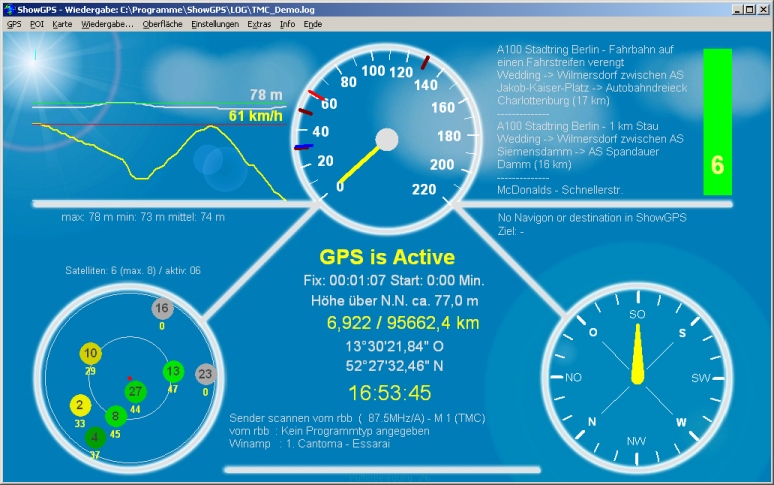Click satellite 10 yellow marker
This screenshot has height=485, width=774.
(90, 353)
